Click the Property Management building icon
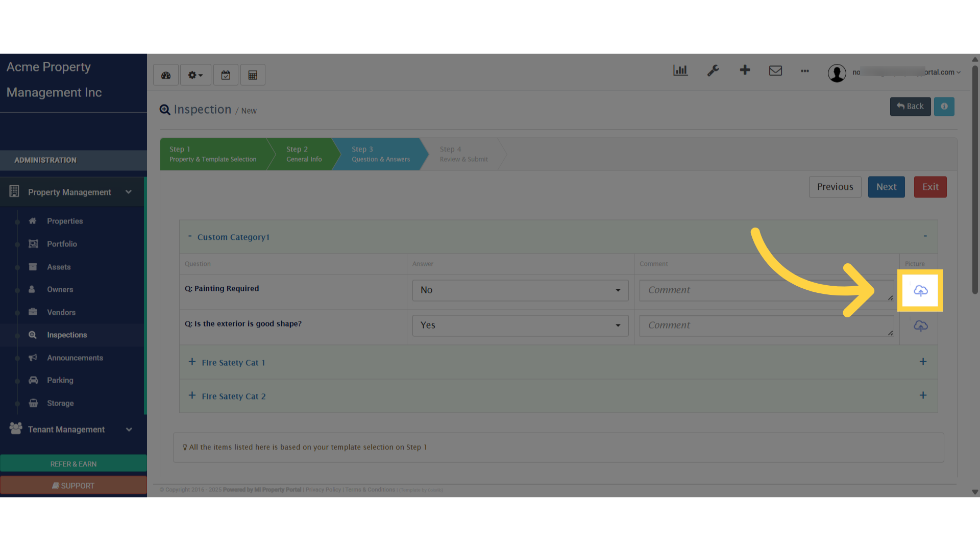This screenshot has height=551, width=980. pyautogui.click(x=14, y=191)
